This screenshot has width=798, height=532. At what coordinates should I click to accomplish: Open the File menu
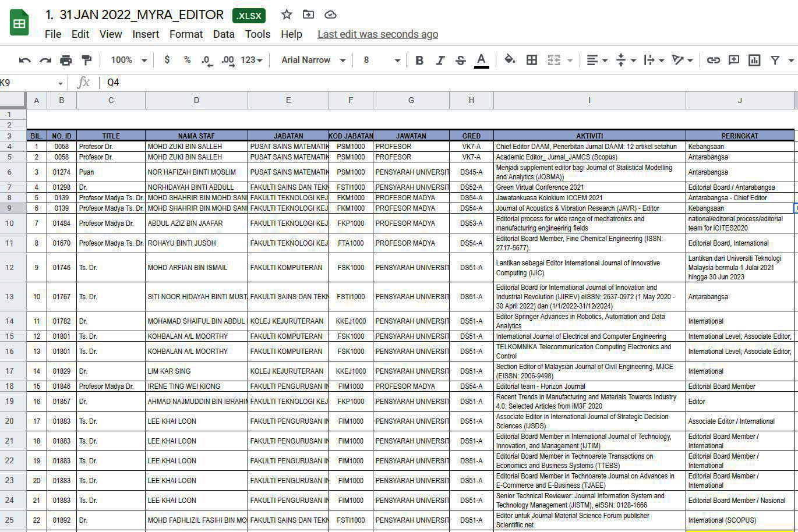pos(53,34)
